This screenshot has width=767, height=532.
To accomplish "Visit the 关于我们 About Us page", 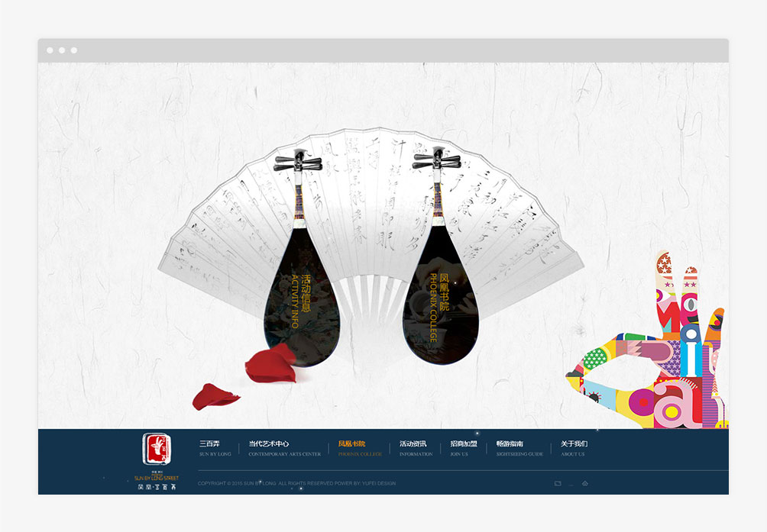I will [x=573, y=448].
